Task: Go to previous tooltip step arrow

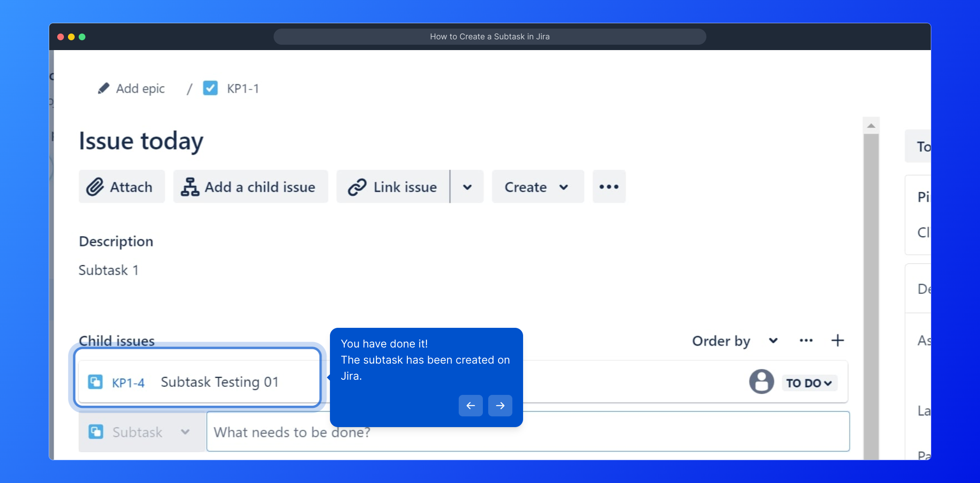Action: (470, 406)
